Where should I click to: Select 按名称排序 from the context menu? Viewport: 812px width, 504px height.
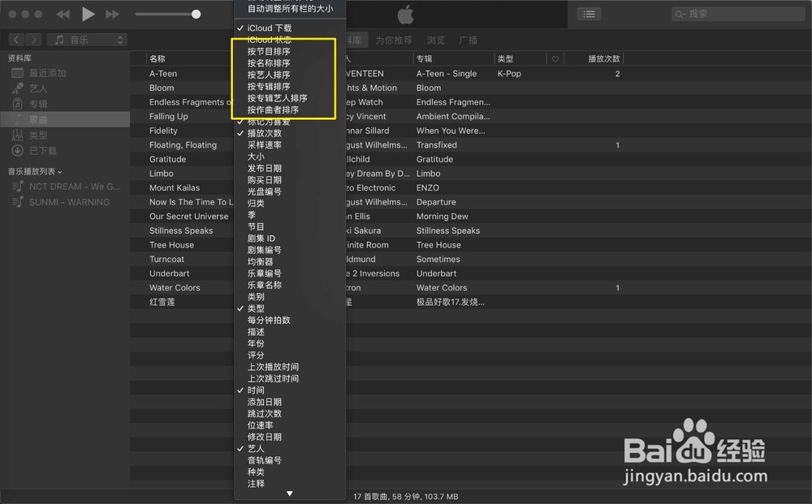(267, 62)
